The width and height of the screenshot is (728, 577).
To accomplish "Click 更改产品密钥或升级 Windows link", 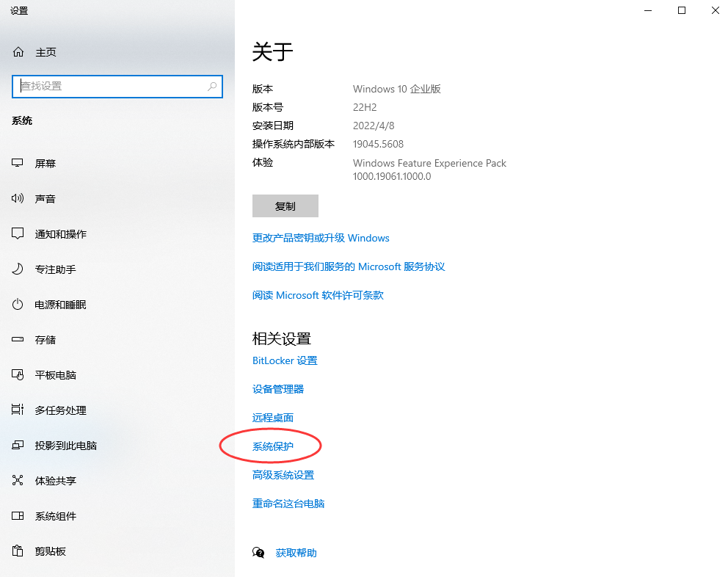I will click(320, 238).
